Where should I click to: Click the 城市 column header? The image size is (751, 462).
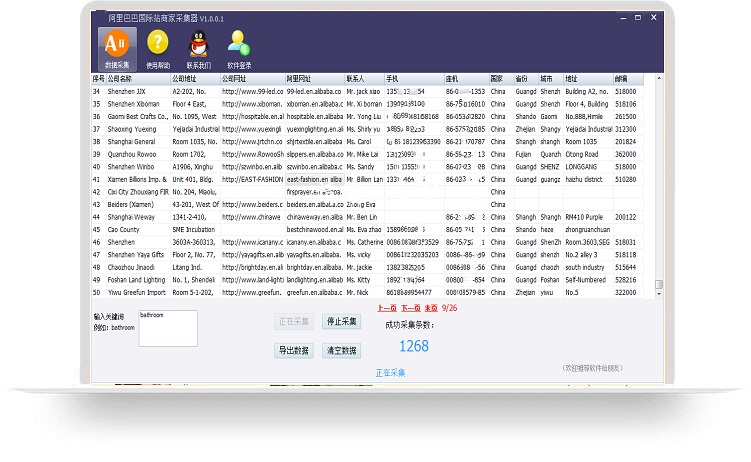pyautogui.click(x=551, y=79)
